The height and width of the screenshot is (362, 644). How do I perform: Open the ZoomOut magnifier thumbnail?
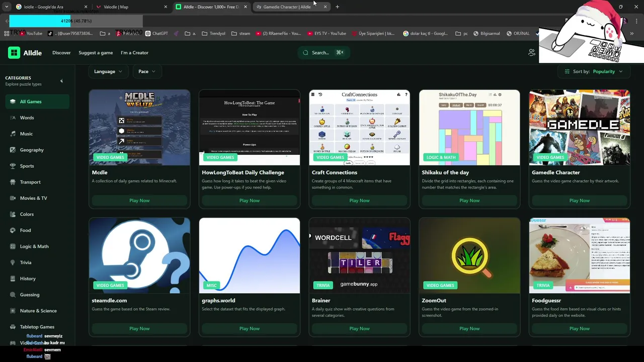pyautogui.click(x=469, y=255)
